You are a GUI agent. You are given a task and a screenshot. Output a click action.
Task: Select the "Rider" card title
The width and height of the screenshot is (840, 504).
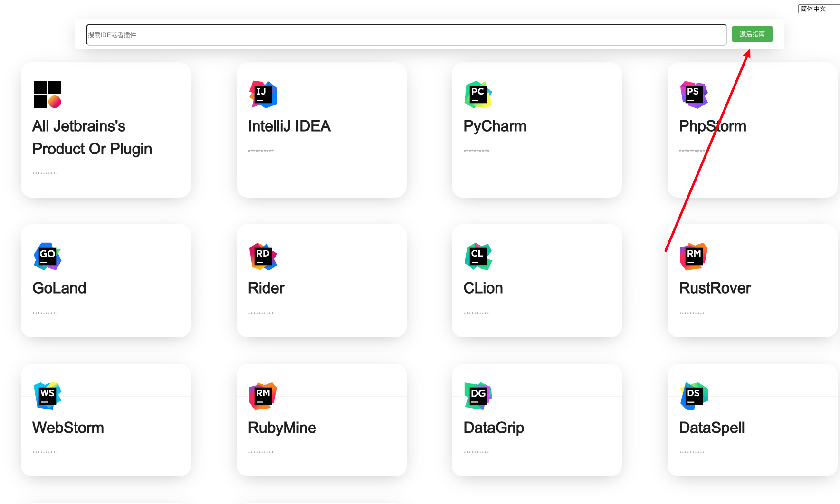click(x=266, y=288)
